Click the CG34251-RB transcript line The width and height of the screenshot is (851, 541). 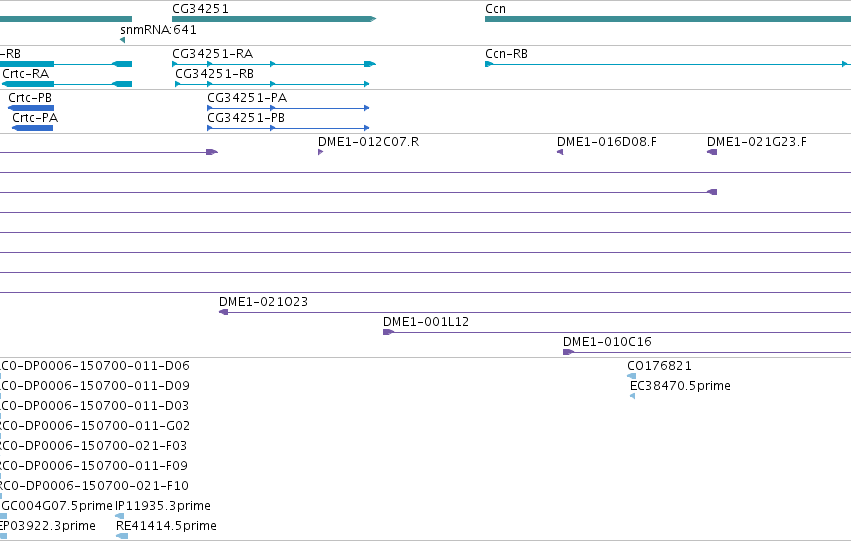tap(272, 84)
